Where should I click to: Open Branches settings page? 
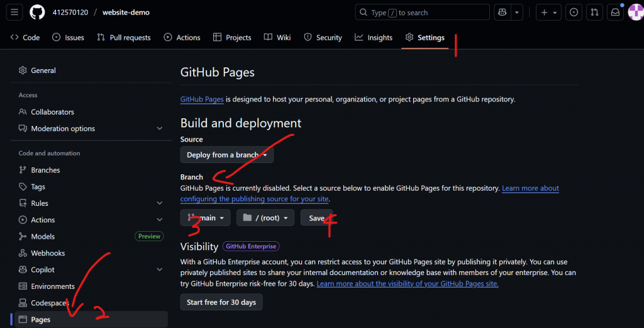click(x=91, y=170)
